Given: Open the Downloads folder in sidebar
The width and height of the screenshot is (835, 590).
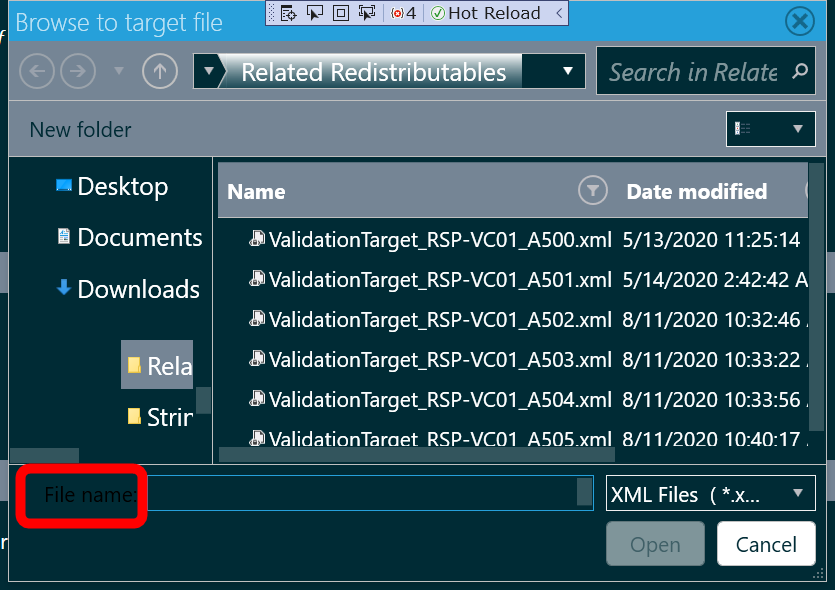Looking at the screenshot, I should [x=128, y=289].
